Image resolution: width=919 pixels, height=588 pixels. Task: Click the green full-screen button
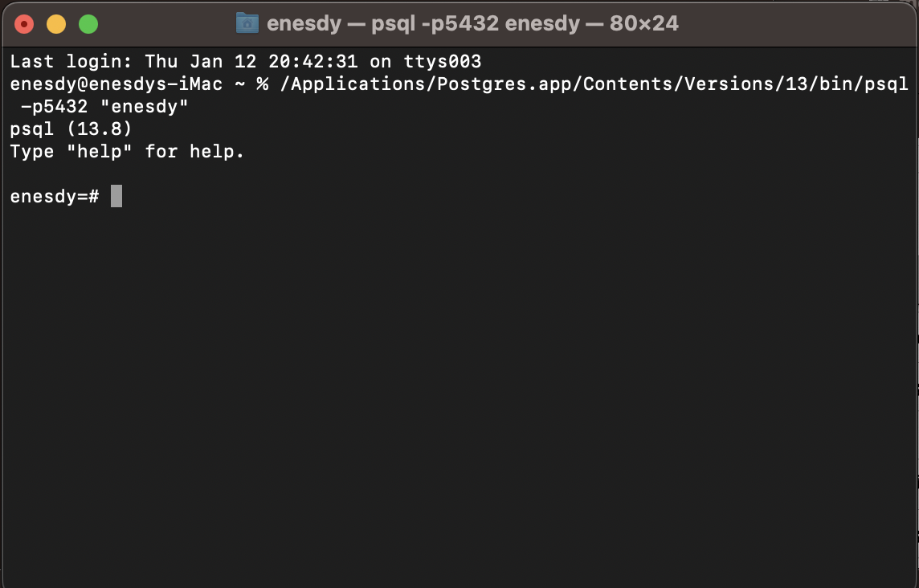[88, 24]
